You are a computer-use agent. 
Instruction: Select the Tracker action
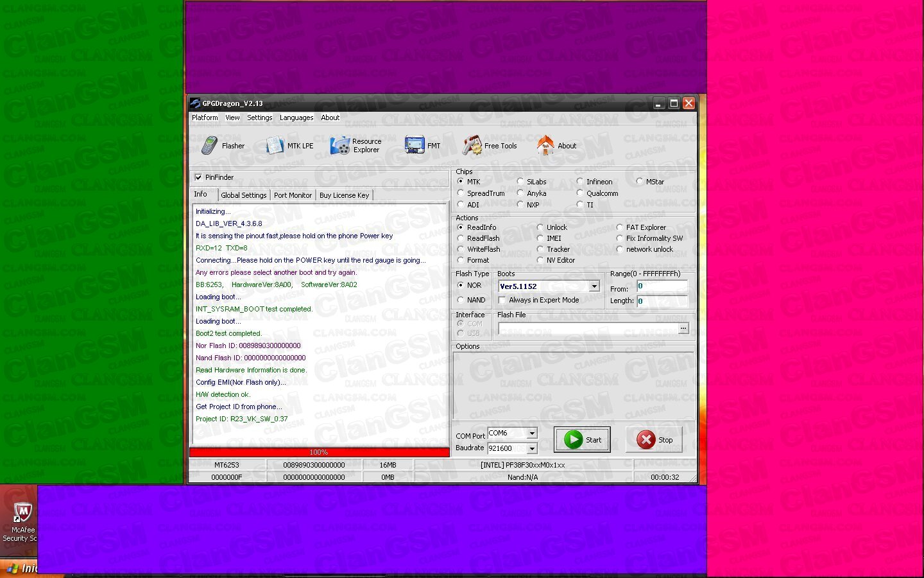540,249
